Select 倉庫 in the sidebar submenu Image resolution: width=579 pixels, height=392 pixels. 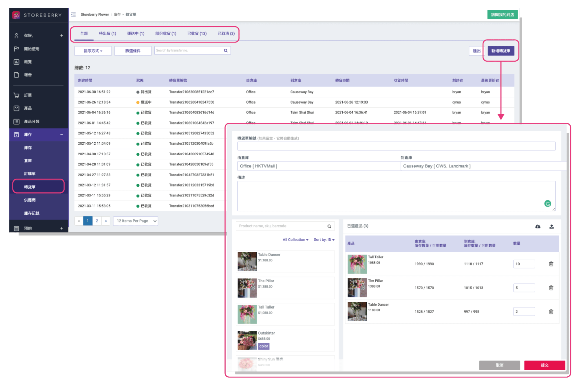28,161
